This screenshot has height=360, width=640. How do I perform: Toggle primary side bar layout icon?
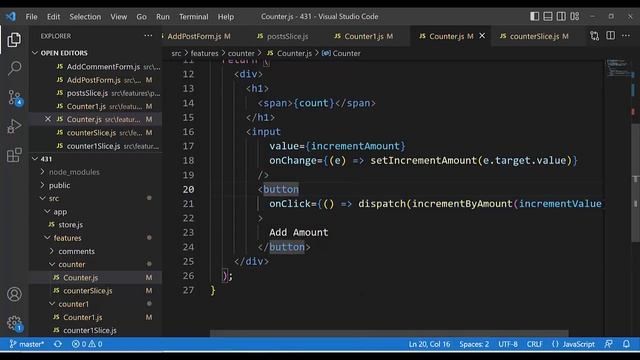pos(534,16)
